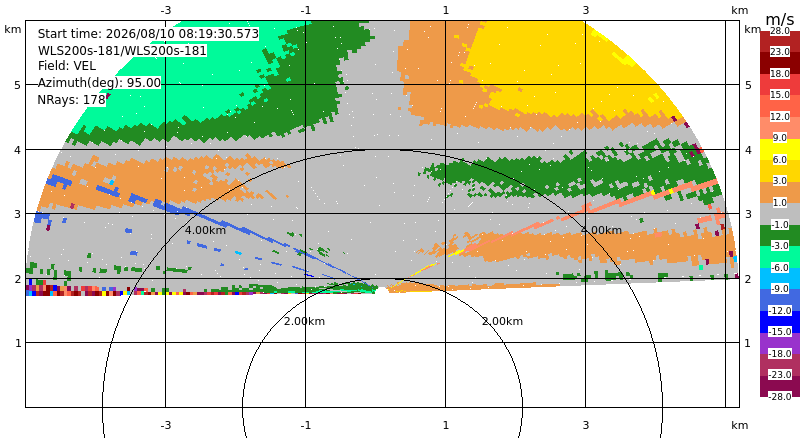800x438 pixels.
Task: Click the left 4.00km range ring label
Action: pos(205,230)
